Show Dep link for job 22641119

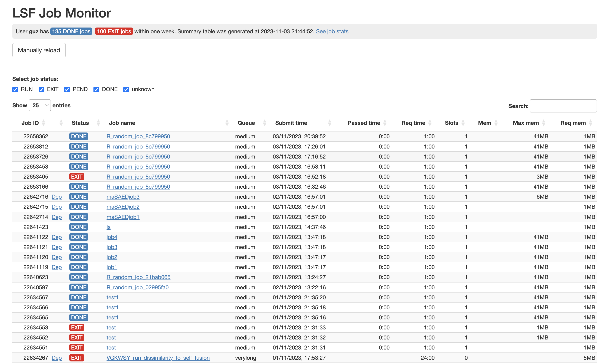57,267
